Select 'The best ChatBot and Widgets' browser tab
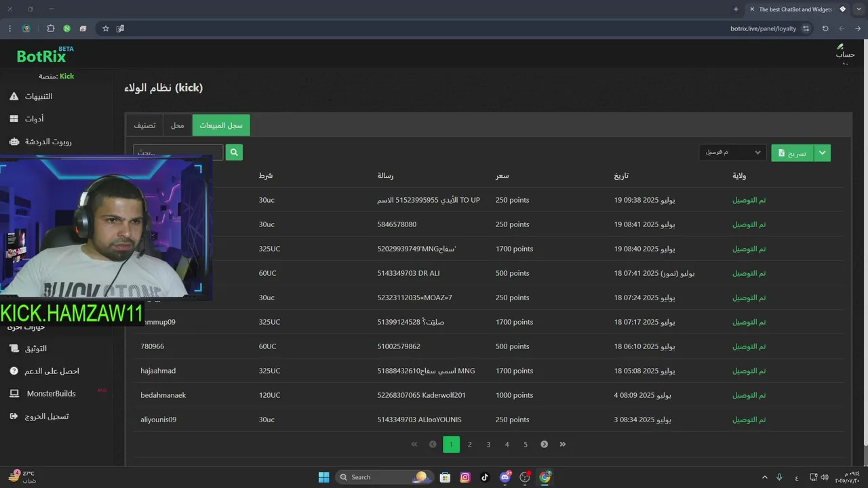Screen dimensions: 868x488 tap(795, 9)
